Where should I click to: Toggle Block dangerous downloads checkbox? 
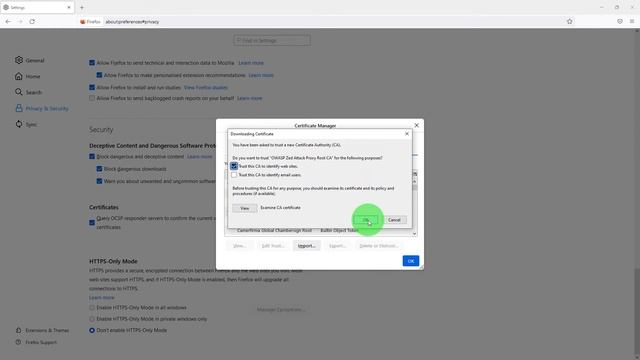pos(99,169)
